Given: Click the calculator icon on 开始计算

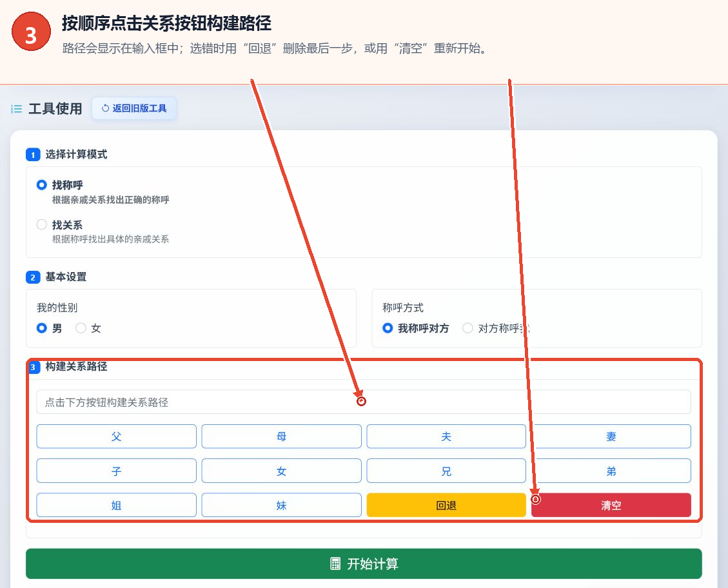Looking at the screenshot, I should 335,563.
